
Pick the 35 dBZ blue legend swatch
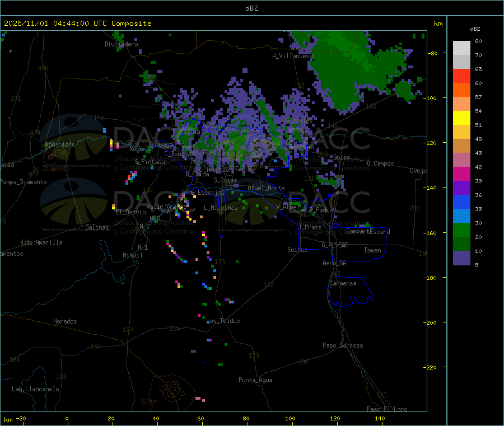click(x=461, y=202)
